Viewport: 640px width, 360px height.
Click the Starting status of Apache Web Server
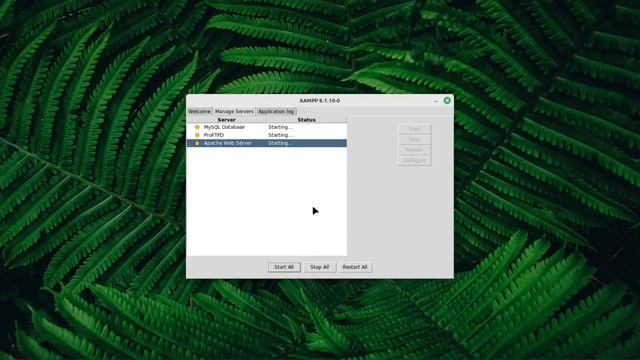280,143
